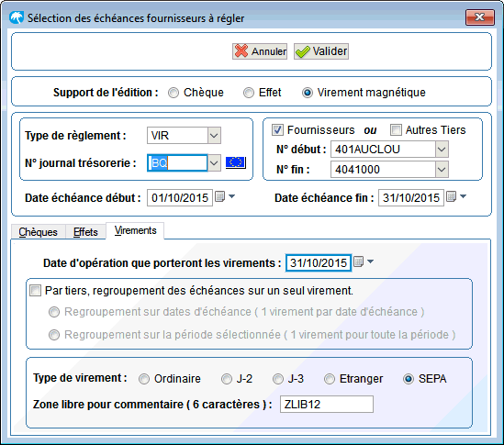The image size is (504, 445).
Task: Click the European flag icon next to journal
Action: pyautogui.click(x=236, y=162)
